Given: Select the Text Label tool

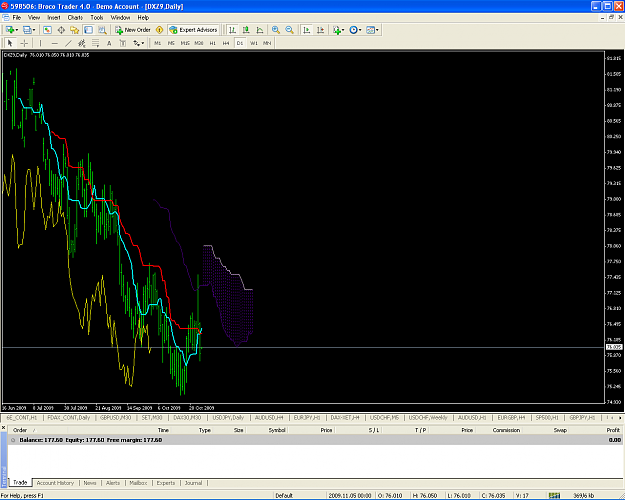Looking at the screenshot, I should pyautogui.click(x=123, y=43).
